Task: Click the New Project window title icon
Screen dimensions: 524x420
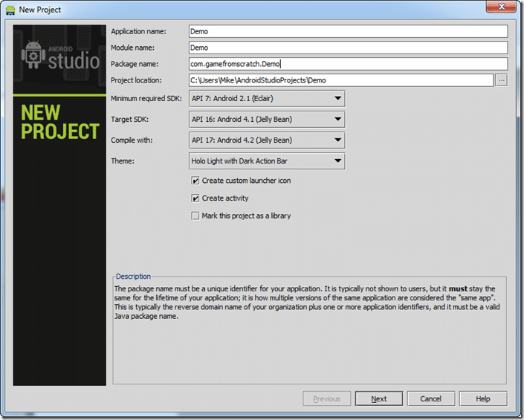Action: (x=10, y=10)
